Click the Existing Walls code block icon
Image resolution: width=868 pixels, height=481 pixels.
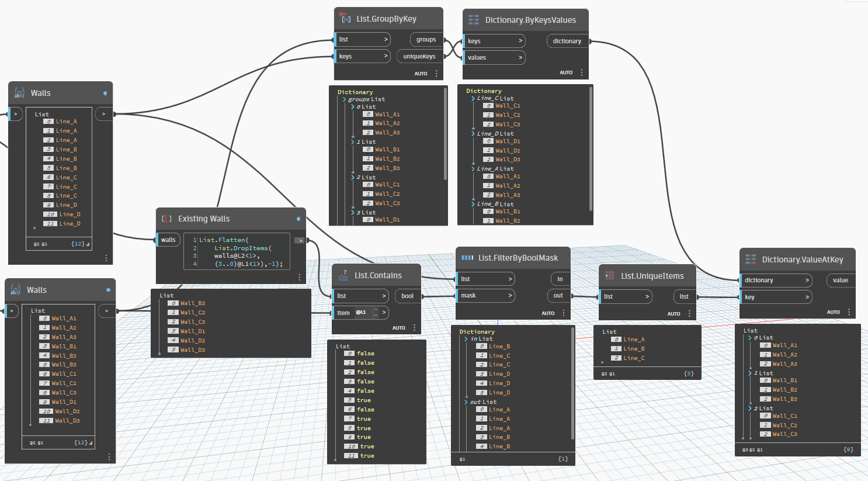click(x=165, y=219)
